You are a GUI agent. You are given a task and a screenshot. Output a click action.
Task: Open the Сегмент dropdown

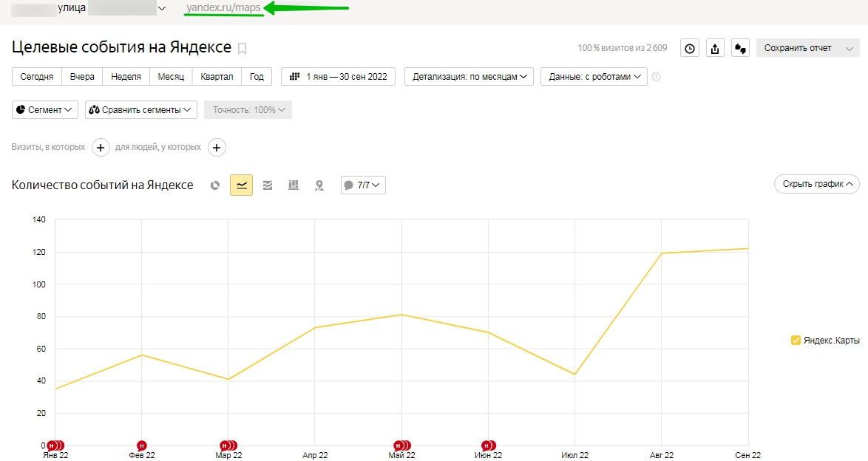click(45, 109)
